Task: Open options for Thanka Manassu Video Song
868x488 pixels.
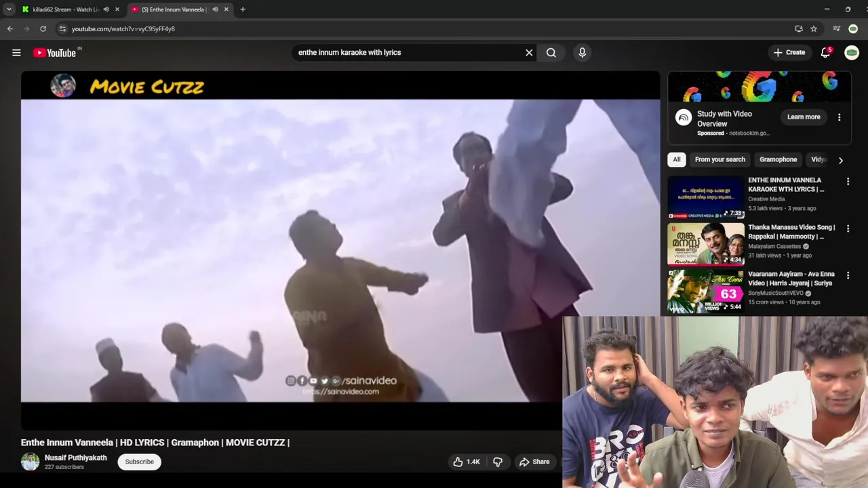Action: click(848, 228)
